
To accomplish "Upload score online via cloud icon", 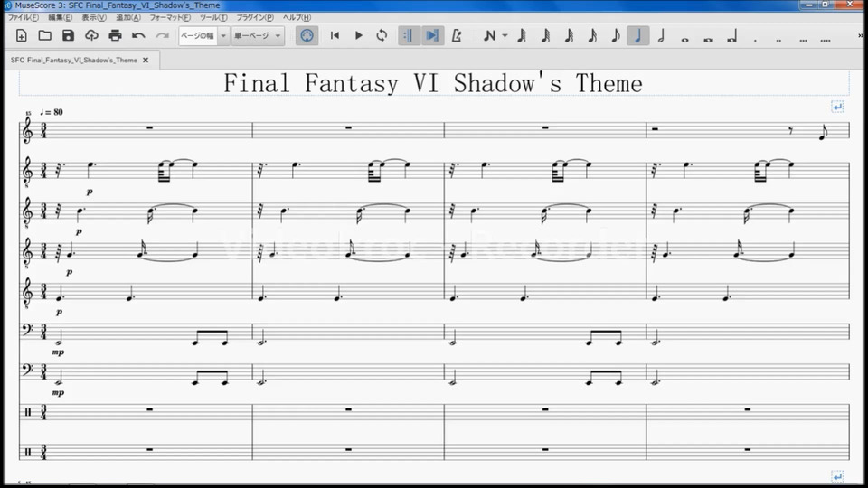I will click(x=91, y=36).
